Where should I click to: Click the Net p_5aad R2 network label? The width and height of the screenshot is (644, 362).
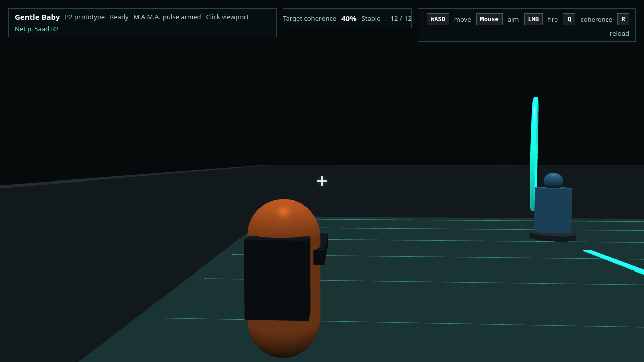pos(37,29)
